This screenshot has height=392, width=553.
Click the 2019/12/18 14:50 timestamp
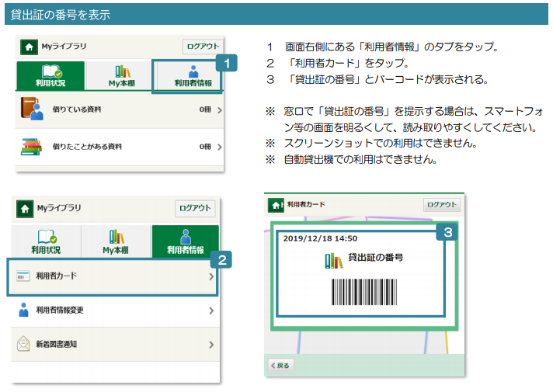[x=320, y=238]
